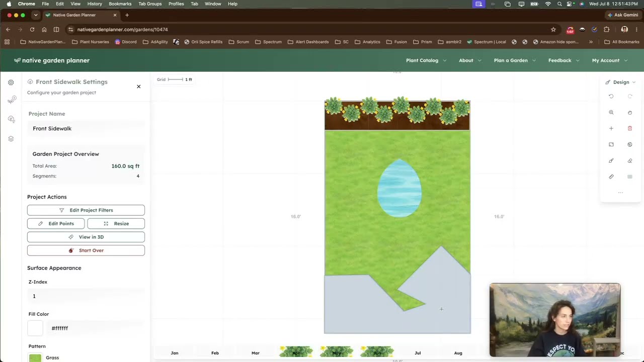Expand the Plant Catalog menu

click(426, 60)
